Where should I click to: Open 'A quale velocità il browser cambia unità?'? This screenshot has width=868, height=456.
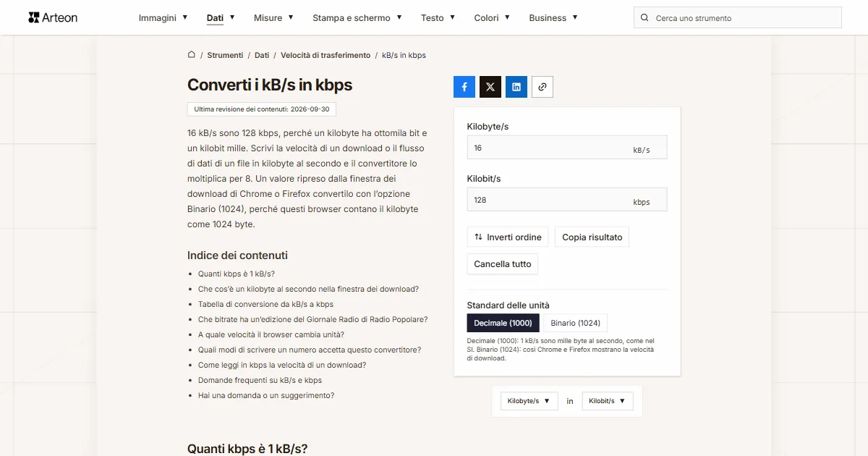(271, 334)
